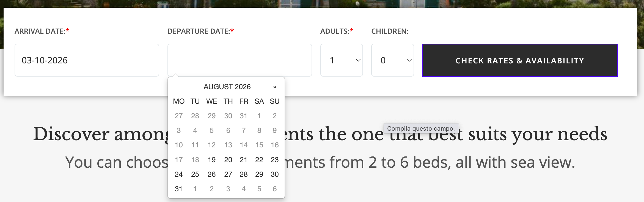Click the August 2026 month title
644x202 pixels.
pyautogui.click(x=227, y=87)
